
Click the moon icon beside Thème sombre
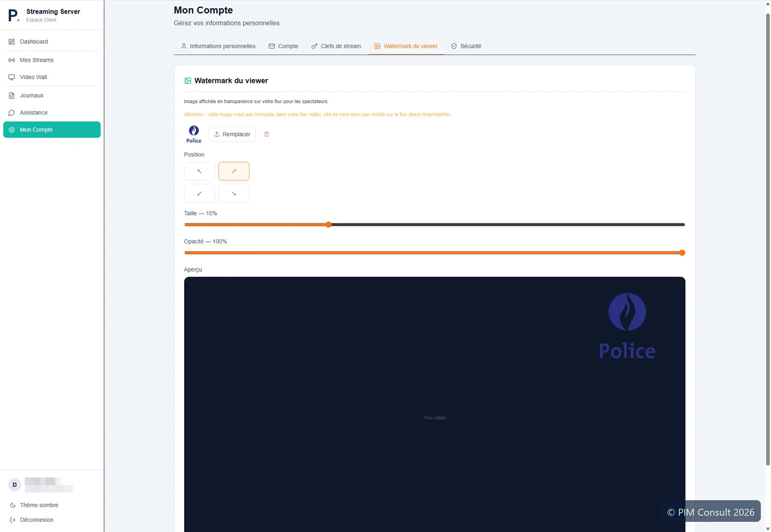click(x=13, y=505)
